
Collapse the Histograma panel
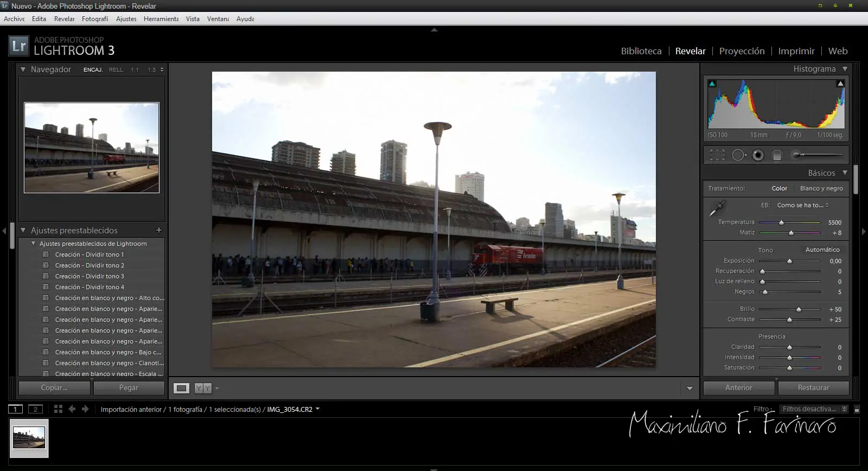pyautogui.click(x=845, y=69)
